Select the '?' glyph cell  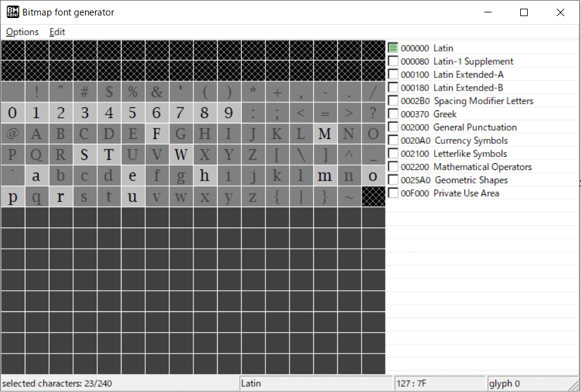tap(373, 113)
